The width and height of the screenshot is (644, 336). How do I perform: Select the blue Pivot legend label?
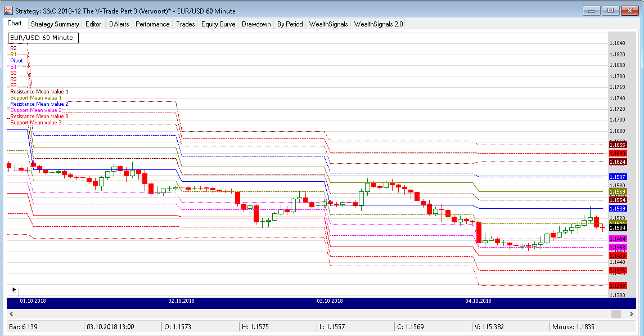coord(16,60)
